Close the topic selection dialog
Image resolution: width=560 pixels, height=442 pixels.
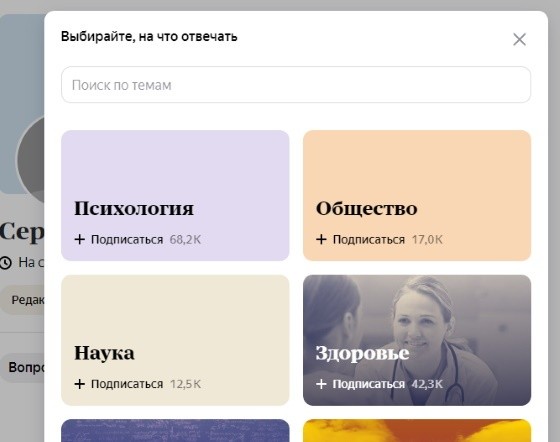[x=519, y=39]
